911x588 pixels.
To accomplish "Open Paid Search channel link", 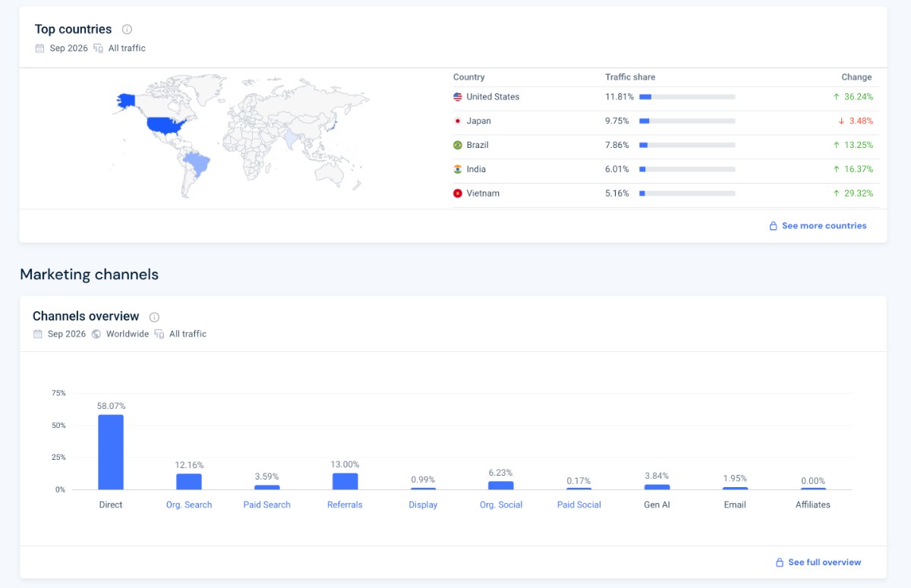I will pos(267,505).
